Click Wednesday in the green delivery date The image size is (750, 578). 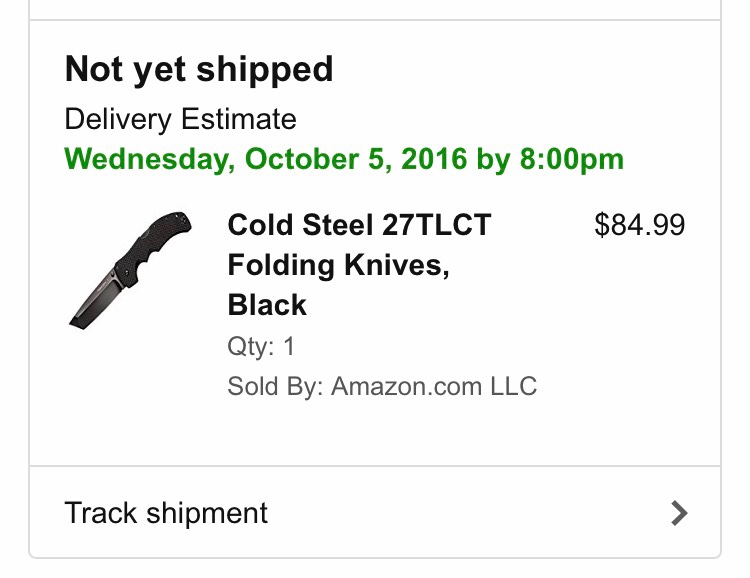click(149, 159)
